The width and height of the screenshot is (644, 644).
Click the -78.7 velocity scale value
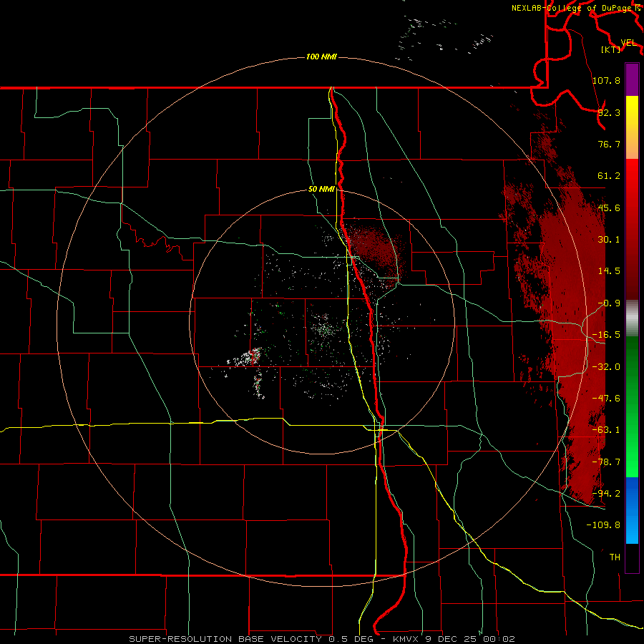(606, 462)
